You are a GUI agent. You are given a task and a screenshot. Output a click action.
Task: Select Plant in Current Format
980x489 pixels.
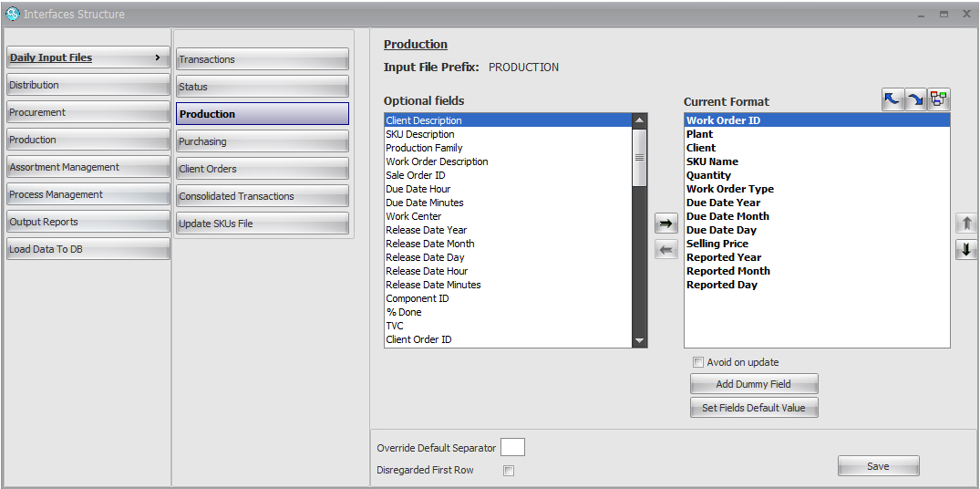click(x=817, y=134)
